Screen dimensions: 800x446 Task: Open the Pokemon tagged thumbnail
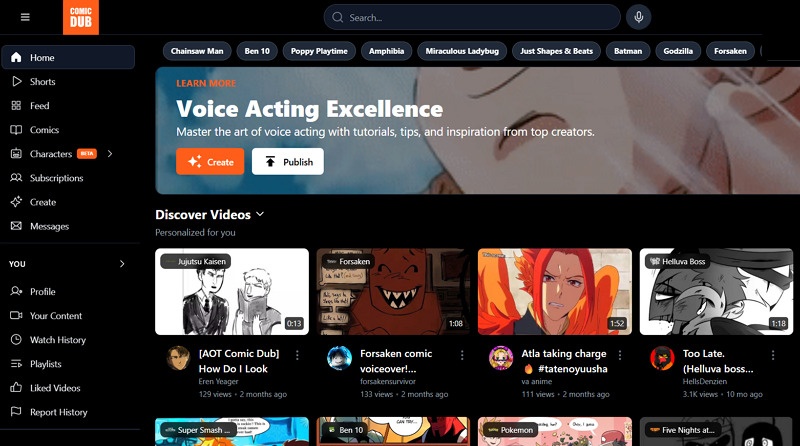(555, 432)
